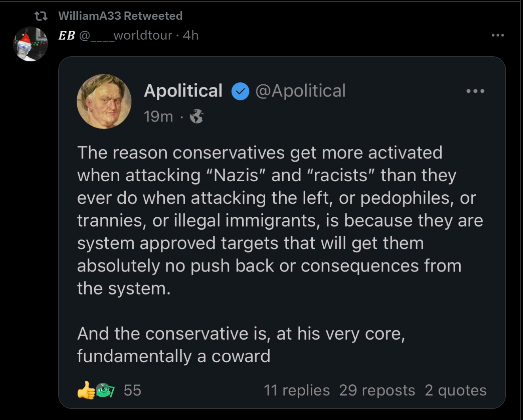Image resolution: width=523 pixels, height=420 pixels.
Task: Click the 55 reactions count
Action: [x=132, y=390]
